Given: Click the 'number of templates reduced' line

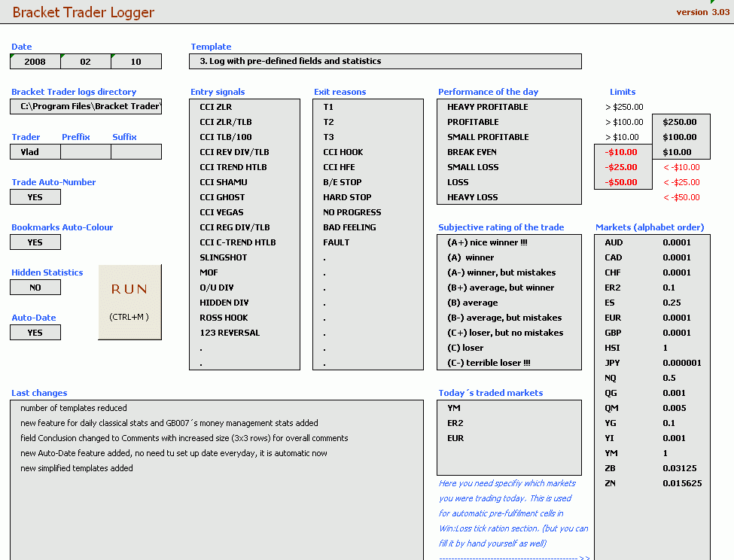Looking at the screenshot, I should pos(74,408).
